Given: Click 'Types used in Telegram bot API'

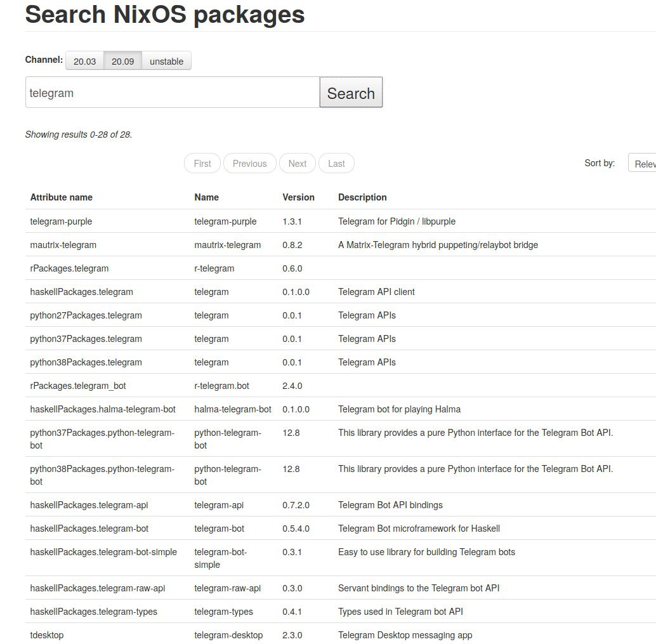Looking at the screenshot, I should (x=400, y=612).
